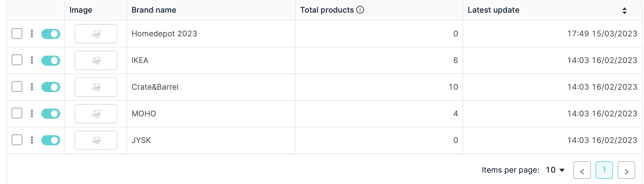Screen dimensions: 644x184
Task: Click the Total products info icon
Action: click(360, 10)
